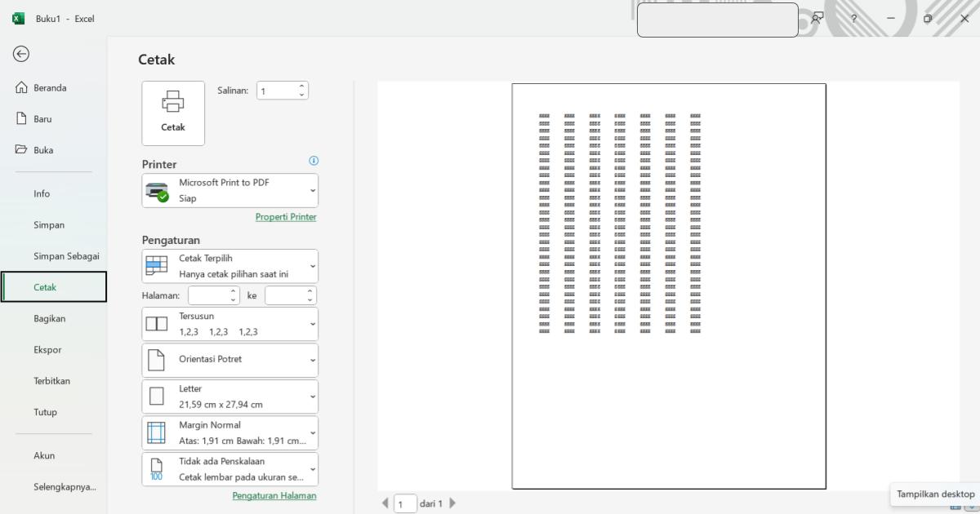Click the printer info icon beside Printer heading
This screenshot has height=514, width=980.
pos(314,162)
